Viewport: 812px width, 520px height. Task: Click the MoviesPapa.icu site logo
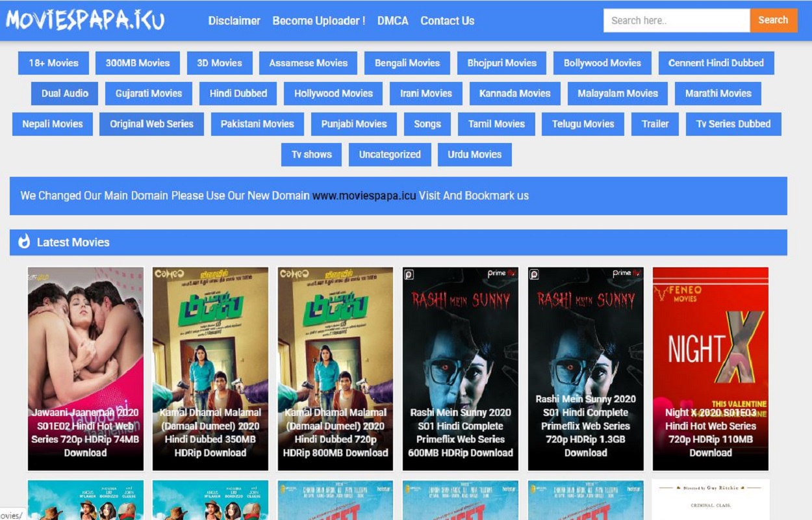85,20
